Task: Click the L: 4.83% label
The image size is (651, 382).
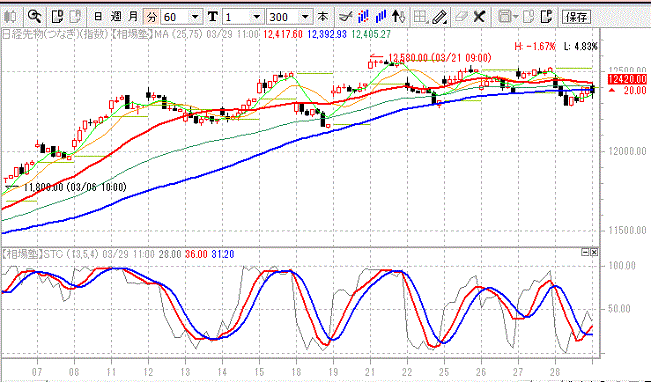Action: tap(580, 46)
